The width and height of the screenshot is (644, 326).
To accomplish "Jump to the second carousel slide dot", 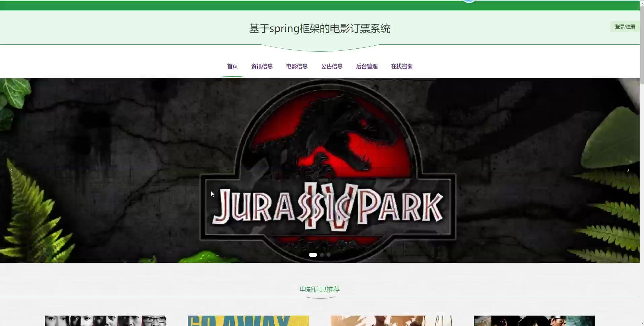I will pos(322,255).
